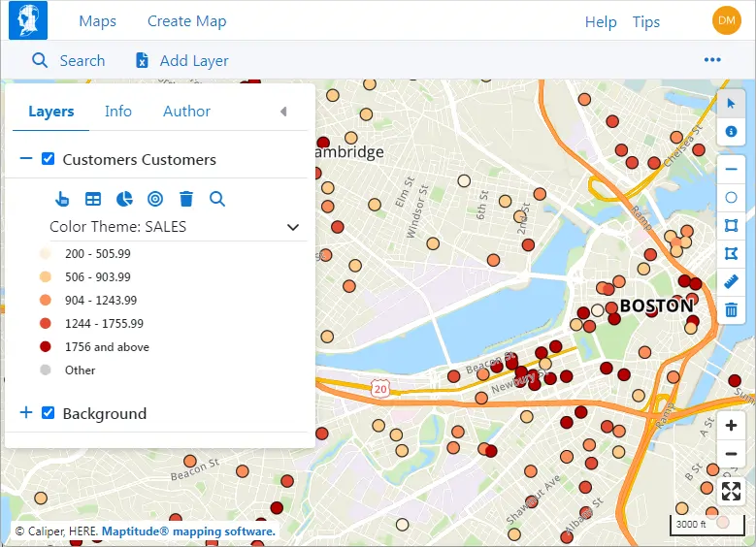Open the Author tab
Image resolution: width=756 pixels, height=547 pixels.
point(186,112)
